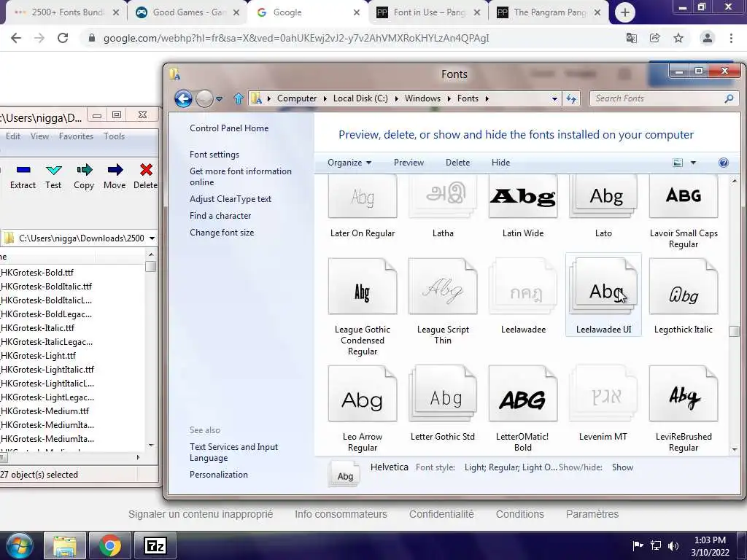The width and height of the screenshot is (747, 560).
Task: Click the Fonts list vertical scrollbar thumb
Action: click(734, 332)
